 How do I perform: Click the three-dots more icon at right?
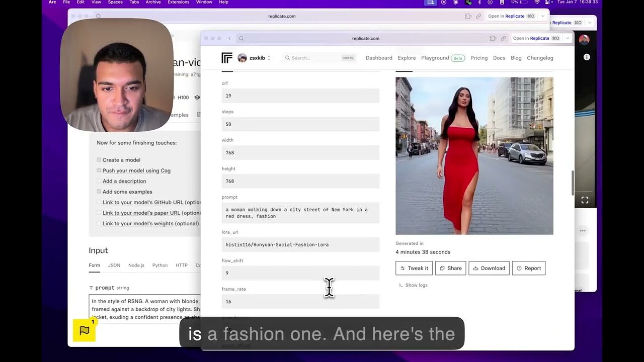[x=583, y=231]
